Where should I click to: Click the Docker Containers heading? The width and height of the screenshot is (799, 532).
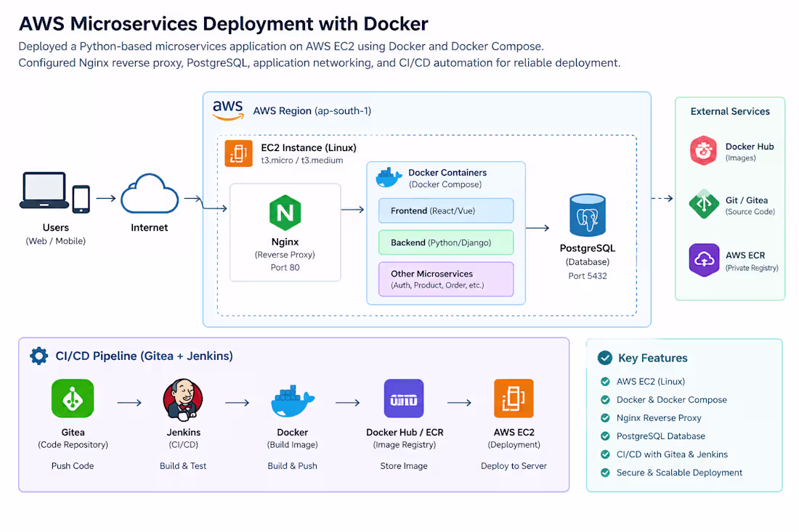tap(447, 173)
